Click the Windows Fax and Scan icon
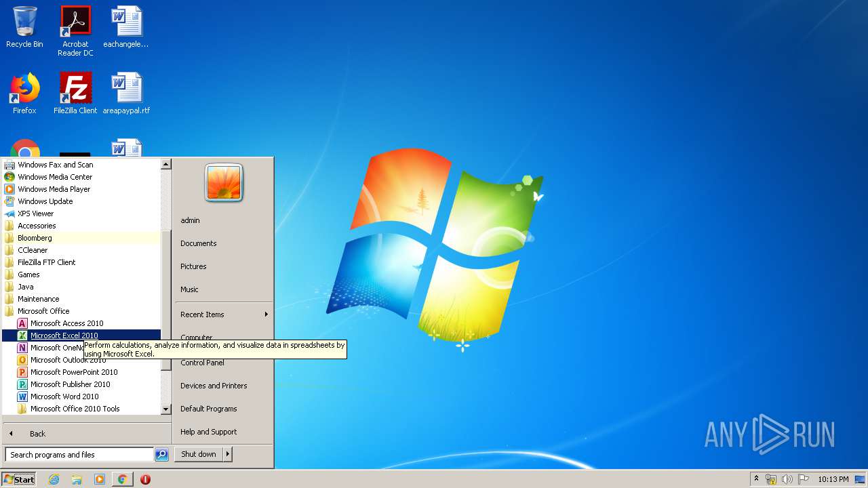The image size is (868, 488). (9, 165)
